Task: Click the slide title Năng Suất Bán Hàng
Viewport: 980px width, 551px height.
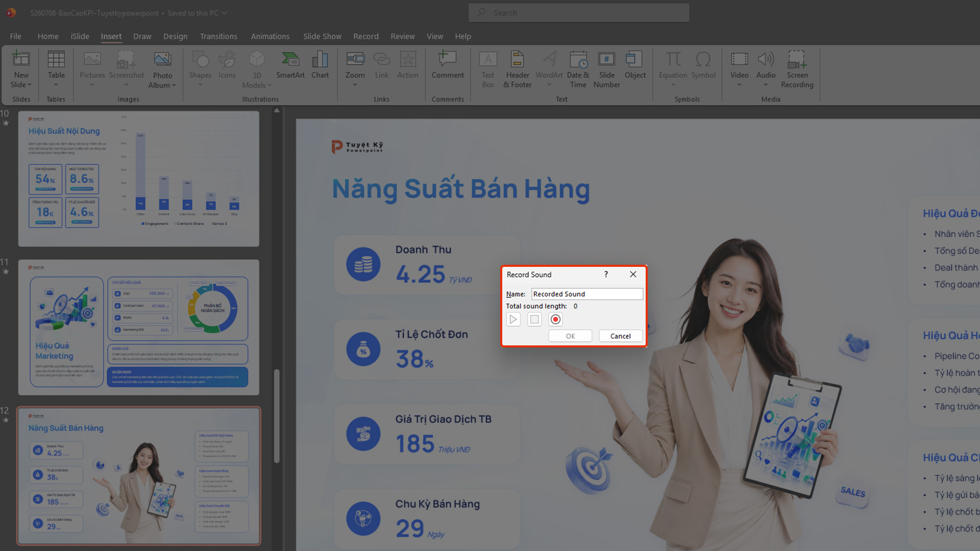Action: pos(461,189)
